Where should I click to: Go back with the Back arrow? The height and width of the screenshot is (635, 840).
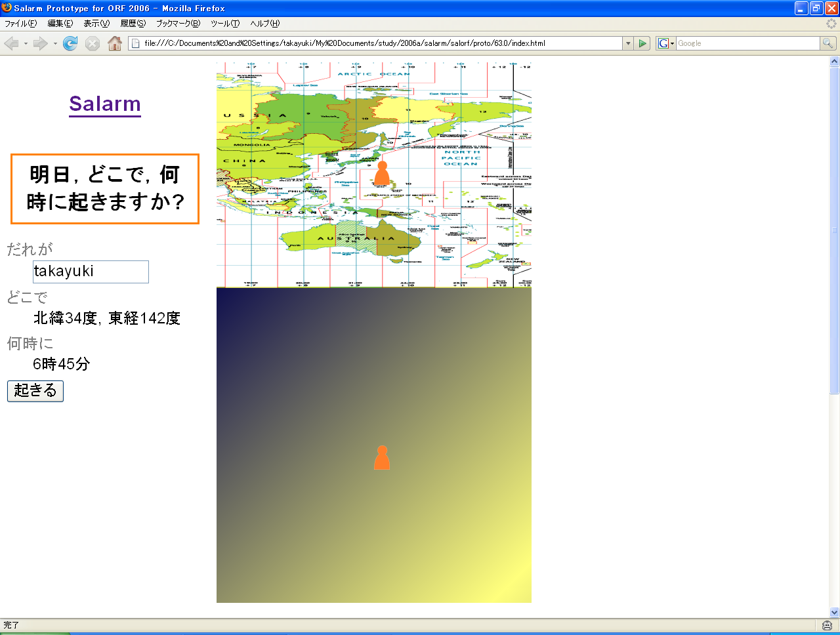tap(11, 43)
